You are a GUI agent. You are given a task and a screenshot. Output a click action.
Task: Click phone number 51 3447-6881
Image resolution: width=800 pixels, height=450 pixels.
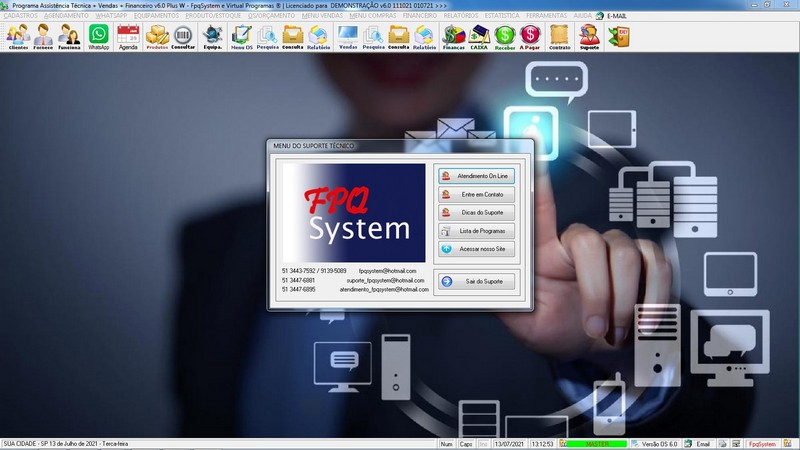coord(298,280)
